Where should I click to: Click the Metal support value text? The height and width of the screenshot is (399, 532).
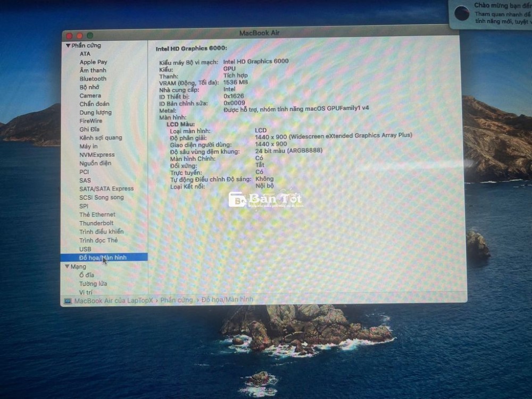(296, 109)
